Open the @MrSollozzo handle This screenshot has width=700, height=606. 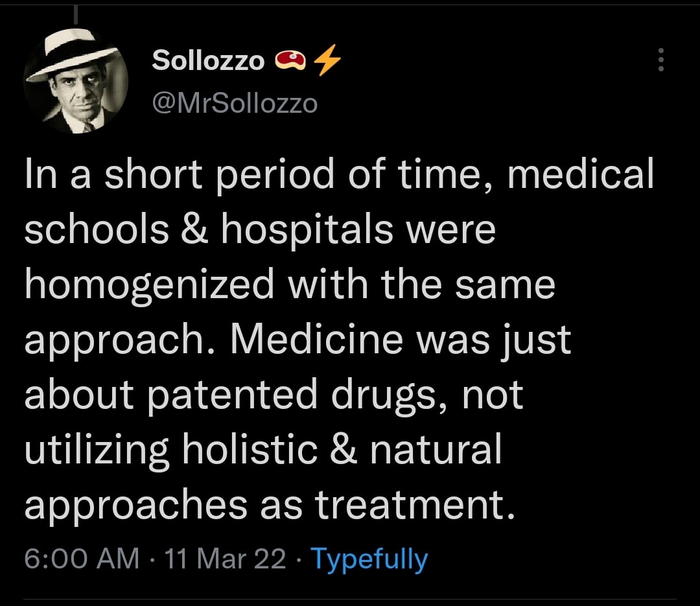click(x=235, y=102)
